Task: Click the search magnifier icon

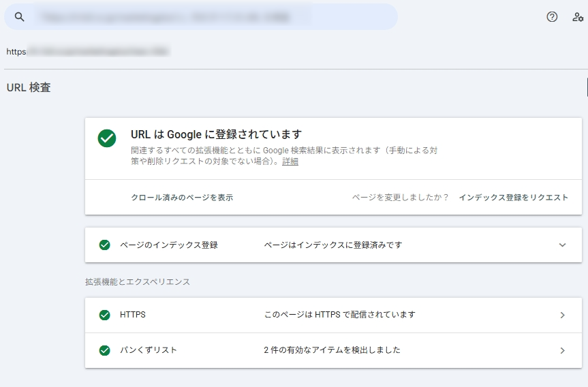Action: pos(19,17)
